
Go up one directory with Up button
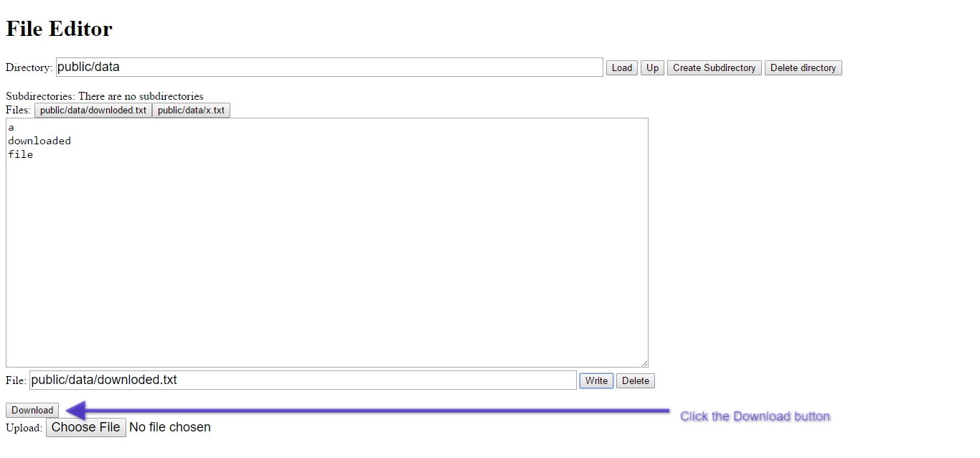tap(652, 67)
